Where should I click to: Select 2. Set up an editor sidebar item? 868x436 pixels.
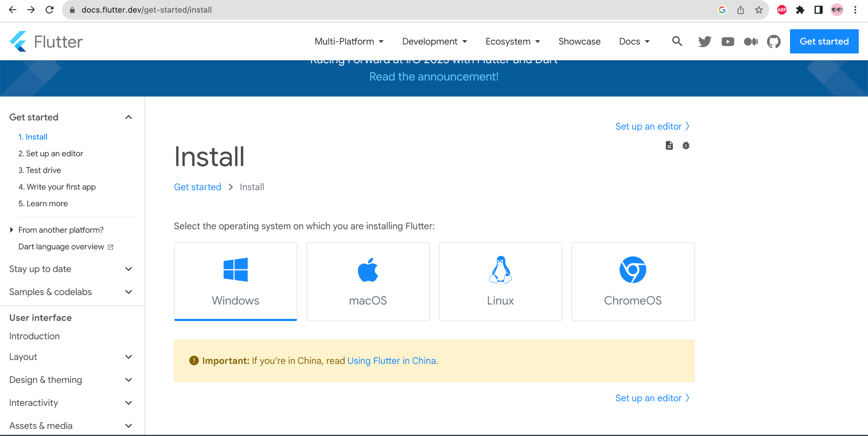(x=51, y=154)
